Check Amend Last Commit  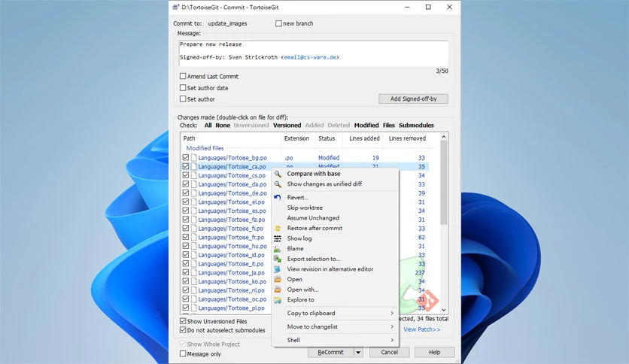click(x=183, y=76)
